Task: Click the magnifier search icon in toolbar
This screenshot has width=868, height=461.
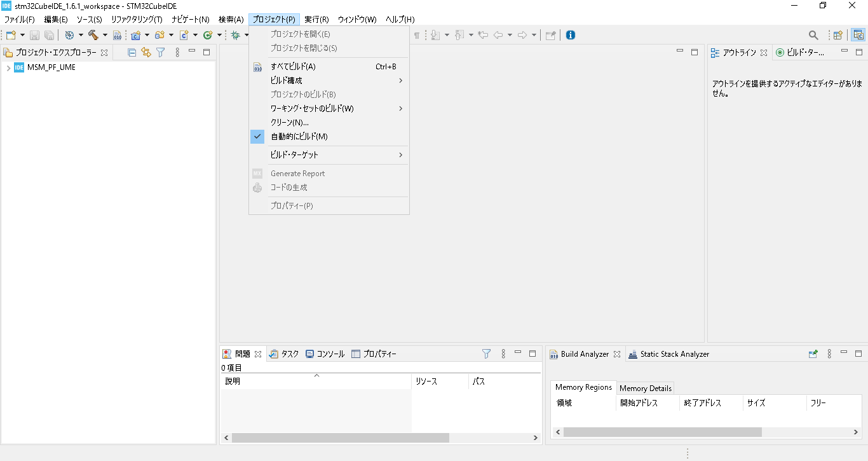Action: (813, 35)
